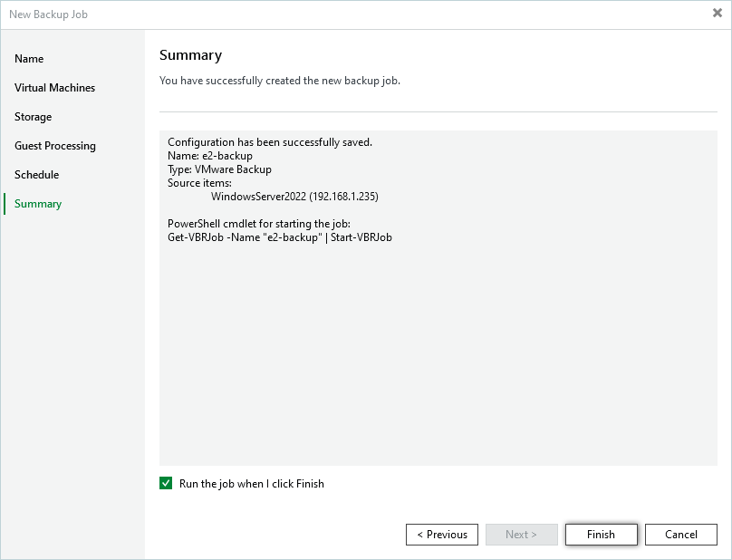
Task: Click the New Backup Job title text
Action: point(48,14)
